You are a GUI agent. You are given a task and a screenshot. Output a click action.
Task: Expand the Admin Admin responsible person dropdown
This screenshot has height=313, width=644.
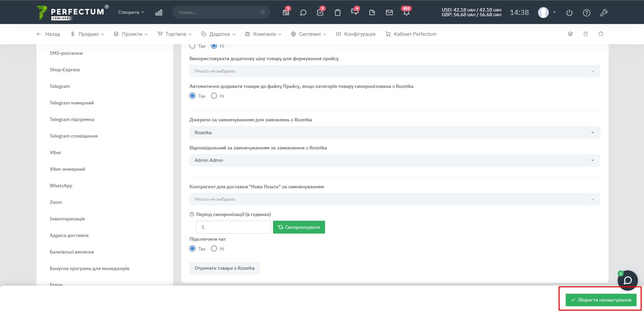pyautogui.click(x=395, y=160)
